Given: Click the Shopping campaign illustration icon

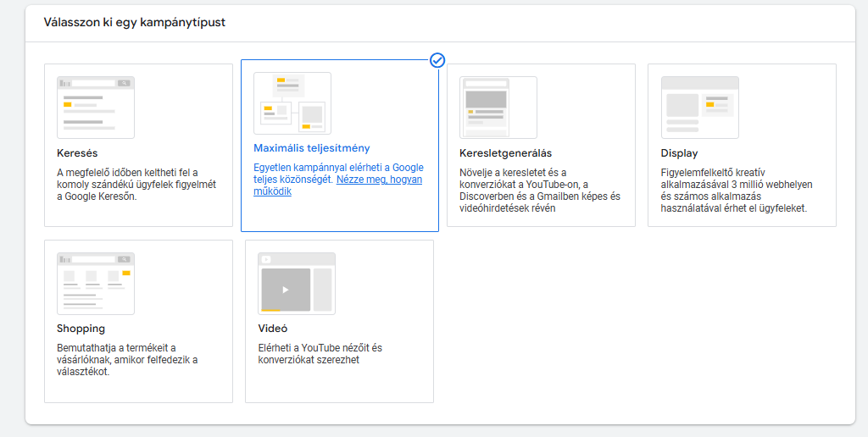Looking at the screenshot, I should 96,284.
